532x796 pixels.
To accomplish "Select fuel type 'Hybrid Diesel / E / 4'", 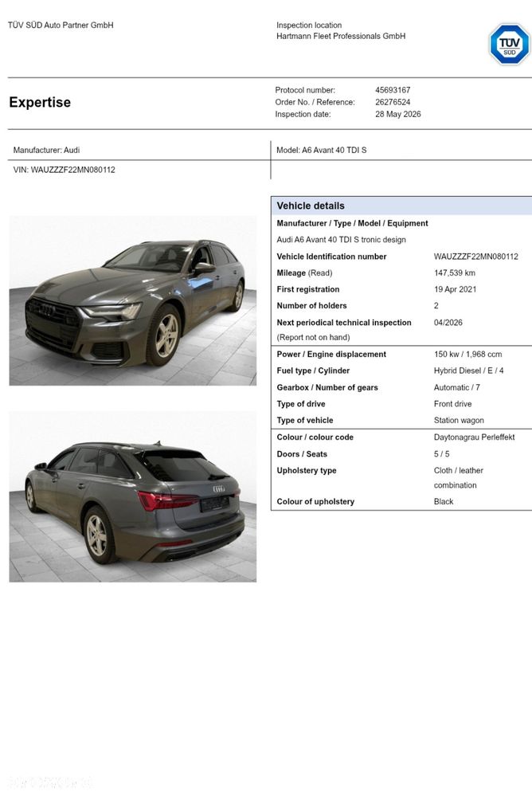I will click(468, 371).
